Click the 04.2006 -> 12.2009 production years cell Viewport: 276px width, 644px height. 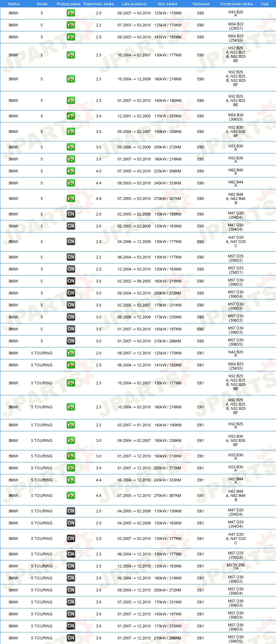click(134, 242)
